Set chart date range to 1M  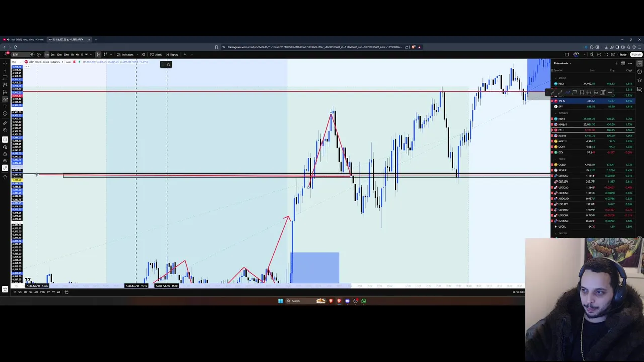tap(25, 292)
